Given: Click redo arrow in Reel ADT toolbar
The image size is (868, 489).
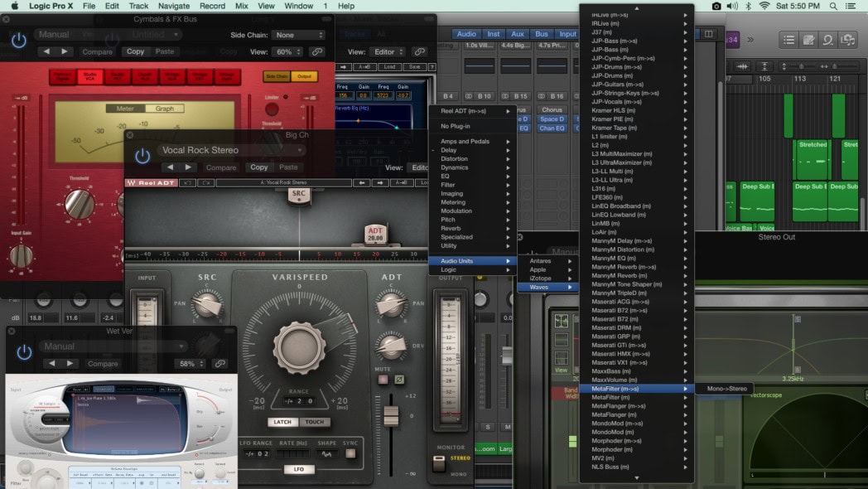Looking at the screenshot, I should point(206,182).
